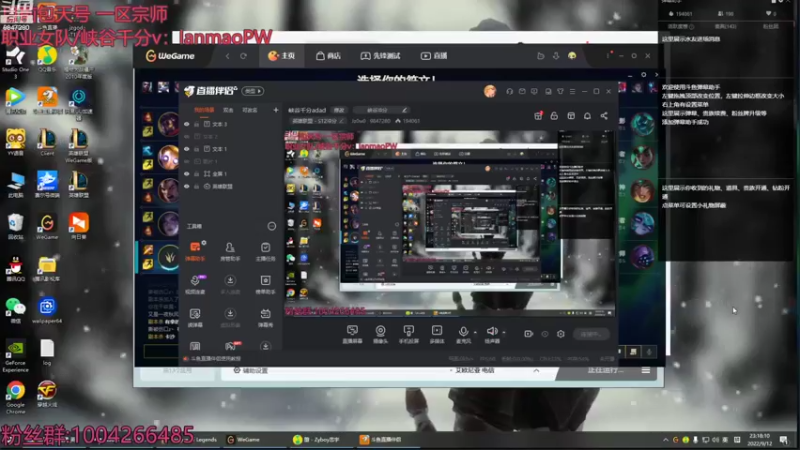Switch to WeGame 主页 tab
Screen dimensions: 800x450
coord(282,56)
